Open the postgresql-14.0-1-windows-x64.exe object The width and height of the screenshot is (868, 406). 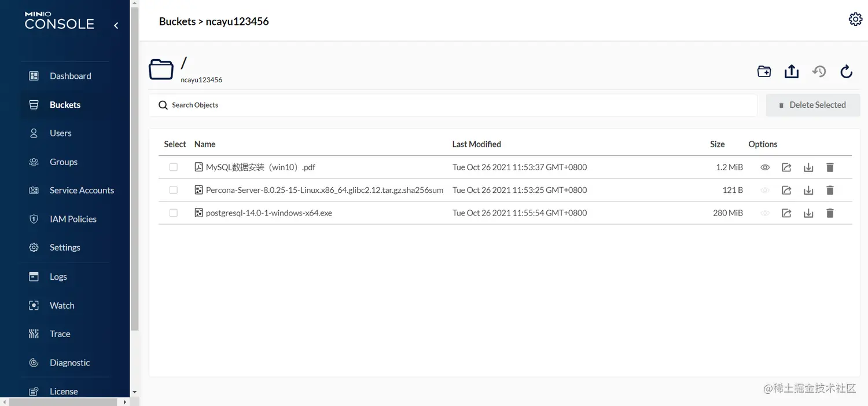[269, 213]
